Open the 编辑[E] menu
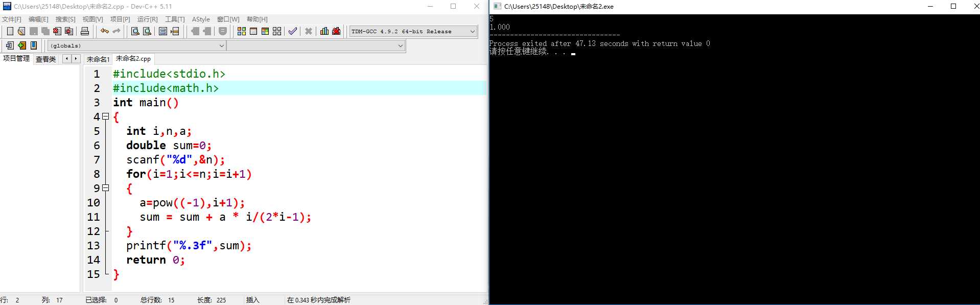The width and height of the screenshot is (980, 305). (38, 19)
